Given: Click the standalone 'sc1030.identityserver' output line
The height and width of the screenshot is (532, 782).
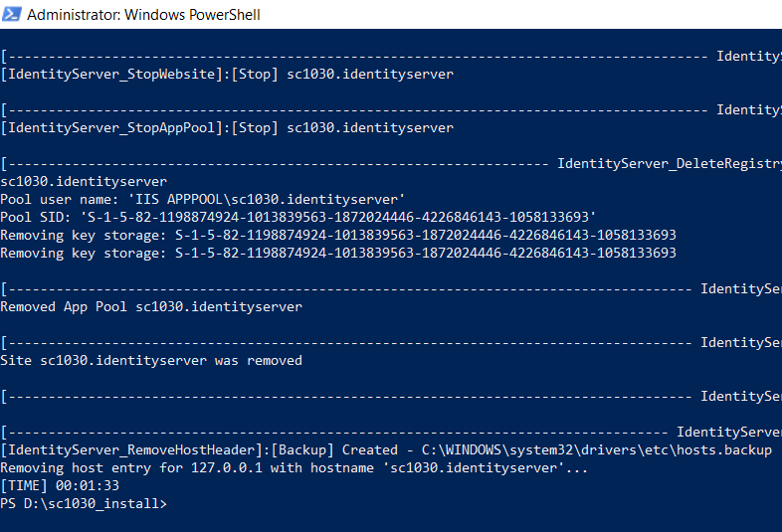Looking at the screenshot, I should coord(84,182).
